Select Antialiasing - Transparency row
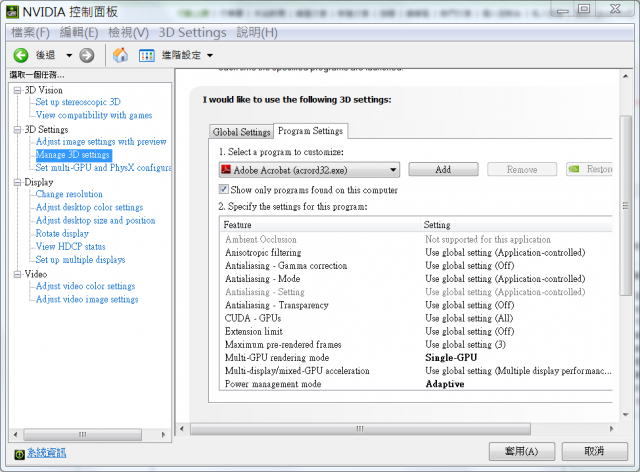The image size is (640, 472). tap(416, 305)
